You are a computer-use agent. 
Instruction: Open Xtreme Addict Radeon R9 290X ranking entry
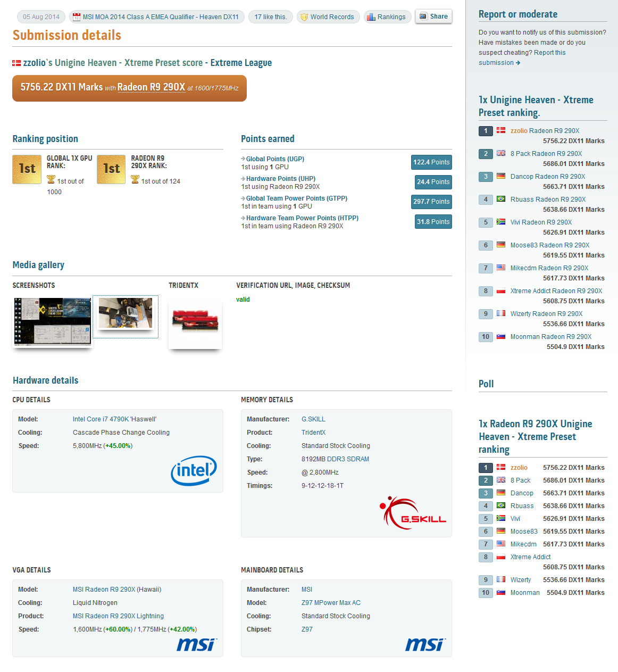(x=556, y=291)
